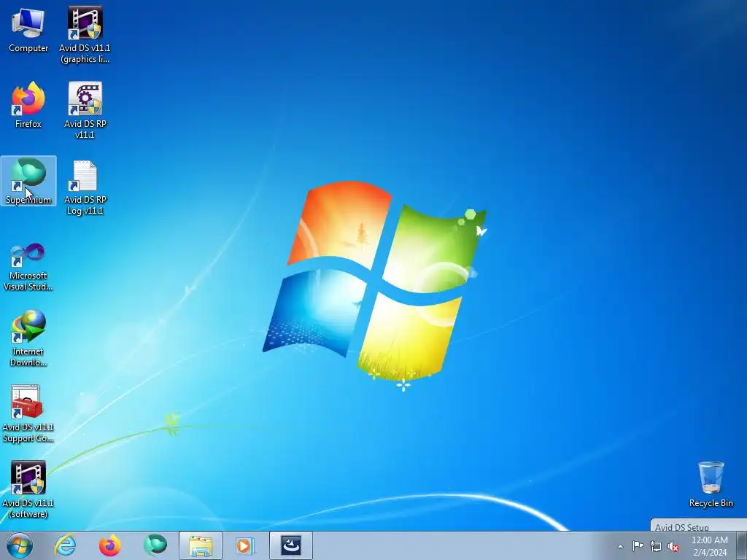Select the Recycle Bin icon
Screen dimensions: 747x560
(x=711, y=484)
